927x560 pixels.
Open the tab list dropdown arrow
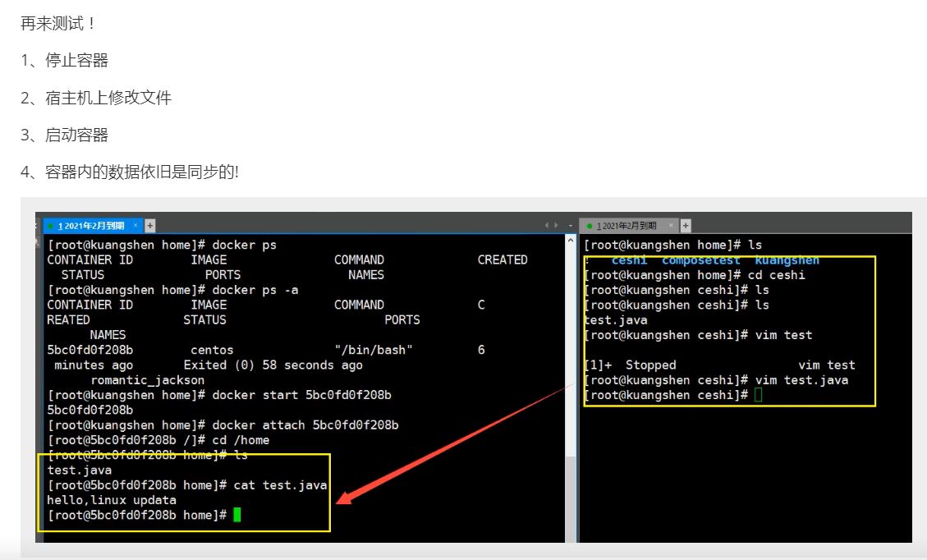coord(571,225)
